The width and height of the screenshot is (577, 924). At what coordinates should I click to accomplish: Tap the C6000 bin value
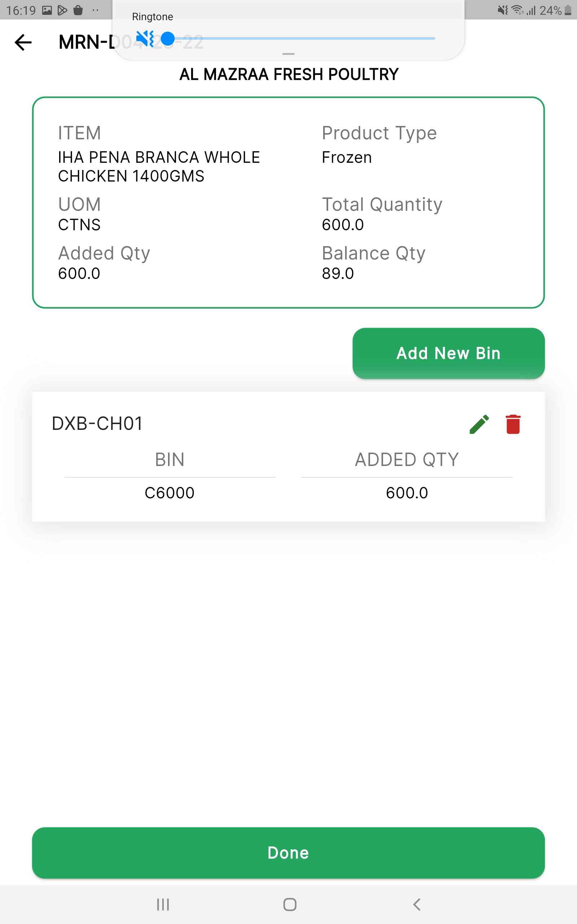coord(169,493)
